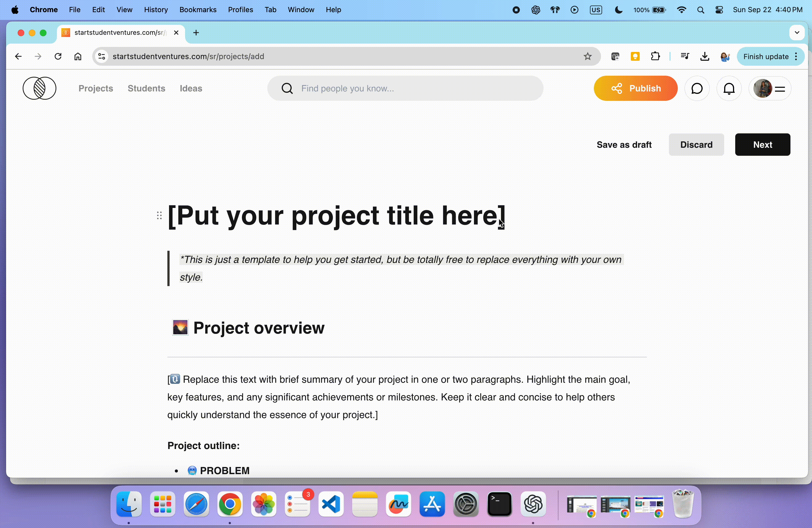This screenshot has width=812, height=528.
Task: Click the Next button
Action: coord(763,145)
